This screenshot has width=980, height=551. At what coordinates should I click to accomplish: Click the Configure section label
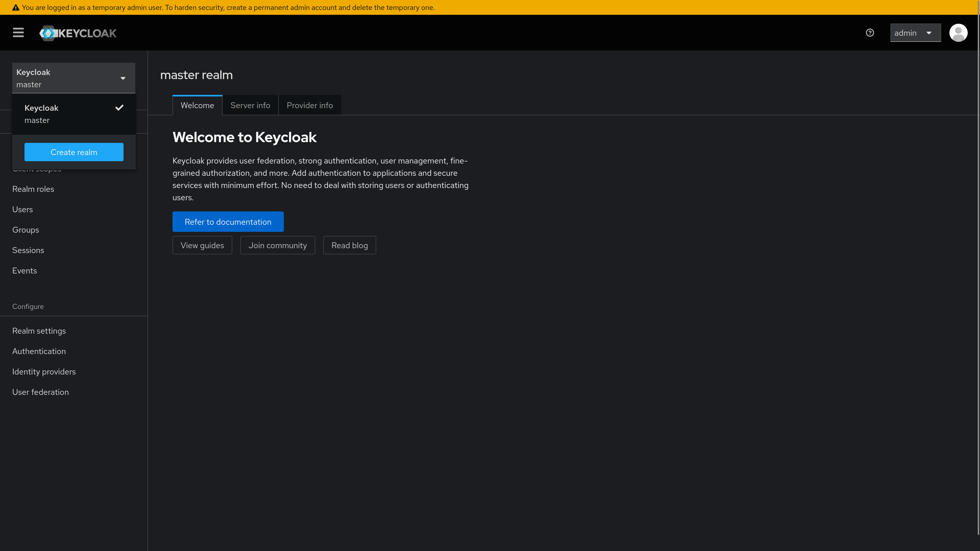(28, 306)
